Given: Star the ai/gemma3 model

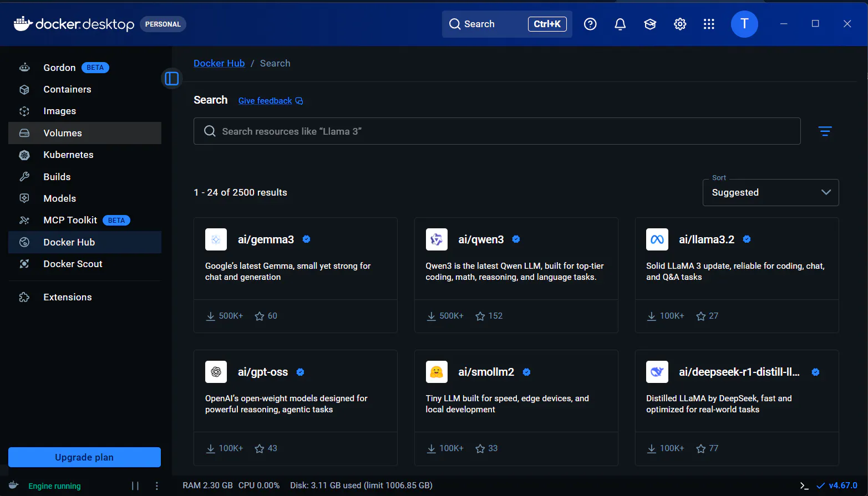Looking at the screenshot, I should (260, 316).
